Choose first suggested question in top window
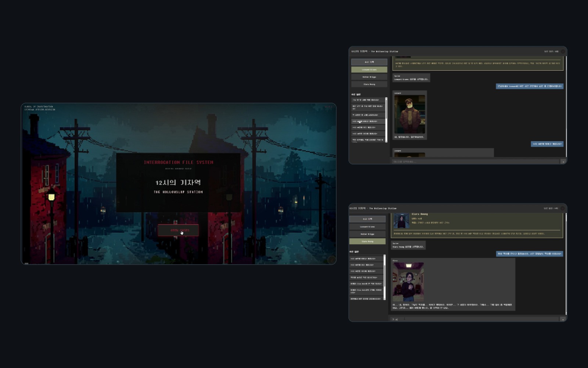588x368 pixels. (368, 100)
